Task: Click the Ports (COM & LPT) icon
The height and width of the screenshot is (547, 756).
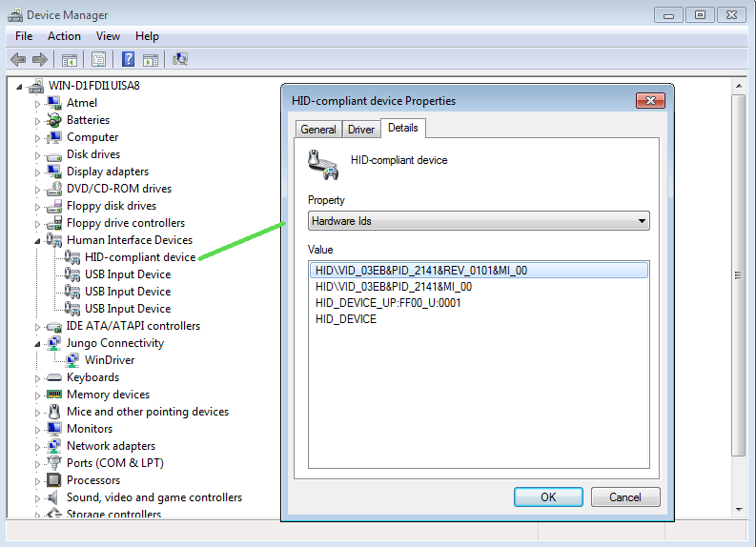Action: click(54, 463)
